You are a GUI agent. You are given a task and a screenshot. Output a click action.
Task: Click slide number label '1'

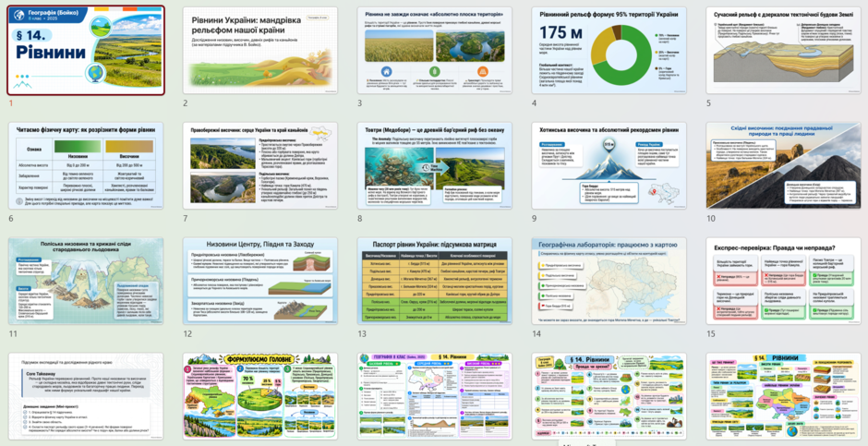(10, 102)
